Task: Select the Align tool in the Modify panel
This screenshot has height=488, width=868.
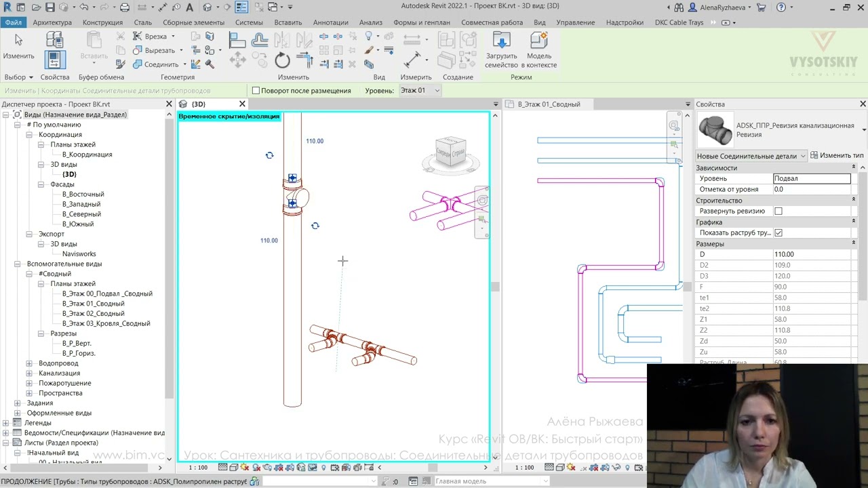Action: pyautogui.click(x=237, y=41)
